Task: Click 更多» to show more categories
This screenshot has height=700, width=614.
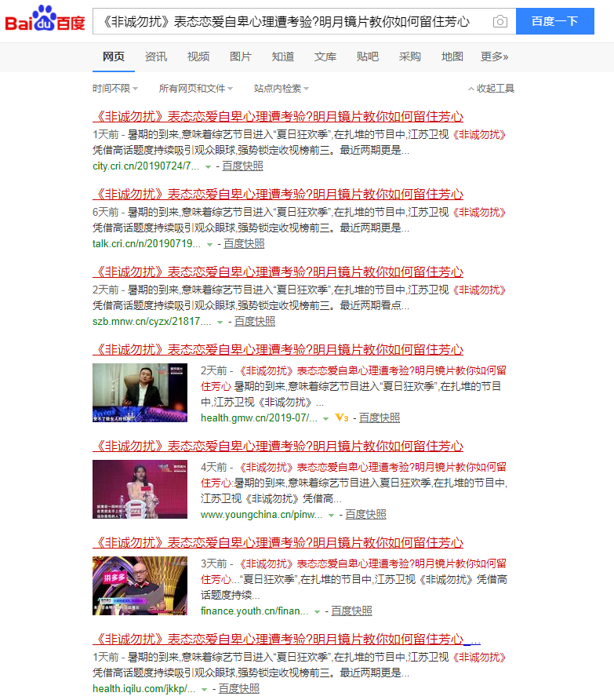Action: pos(494,57)
